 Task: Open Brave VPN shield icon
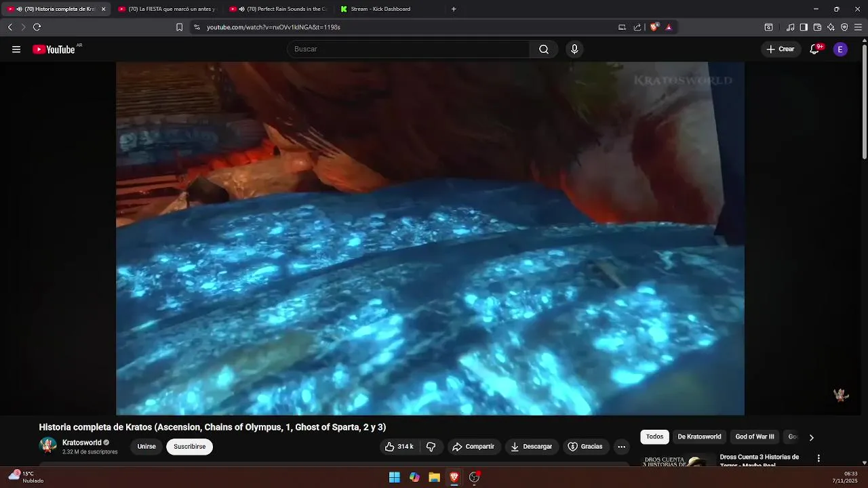click(844, 27)
